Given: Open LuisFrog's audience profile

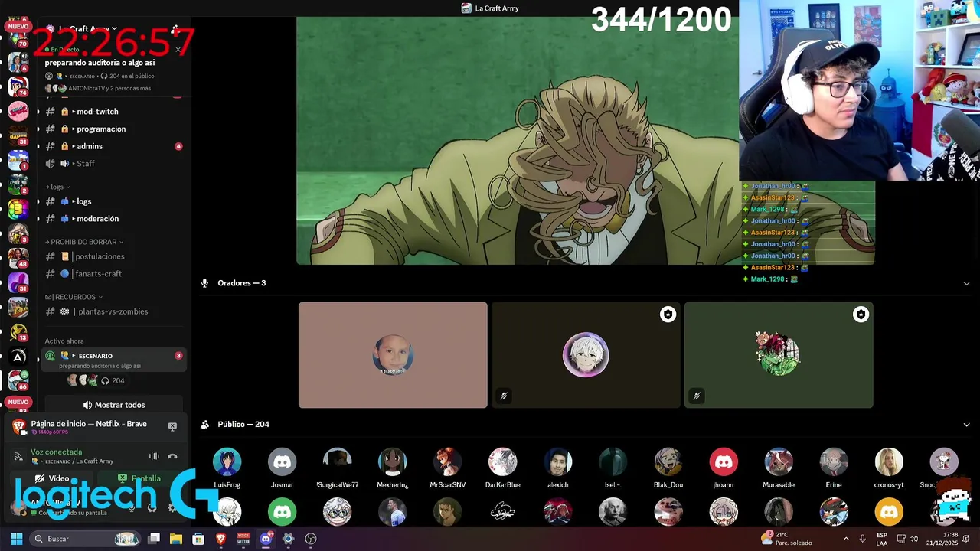Looking at the screenshot, I should [227, 461].
